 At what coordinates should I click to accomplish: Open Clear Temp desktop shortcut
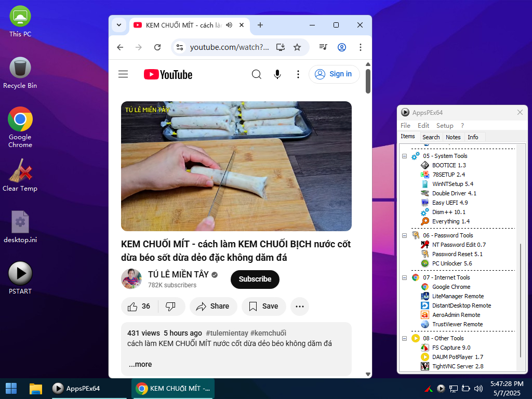pos(20,176)
